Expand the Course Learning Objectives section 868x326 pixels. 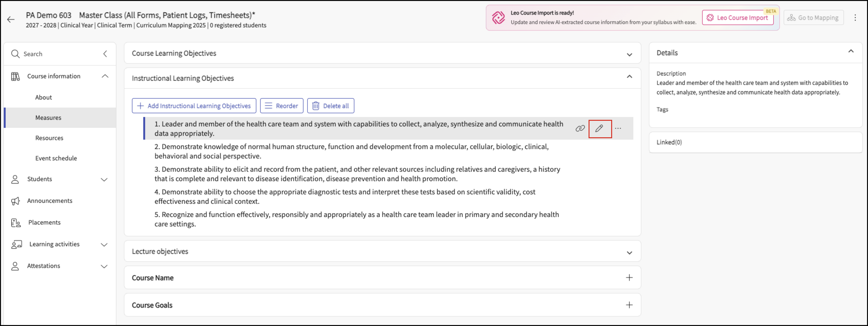(629, 54)
